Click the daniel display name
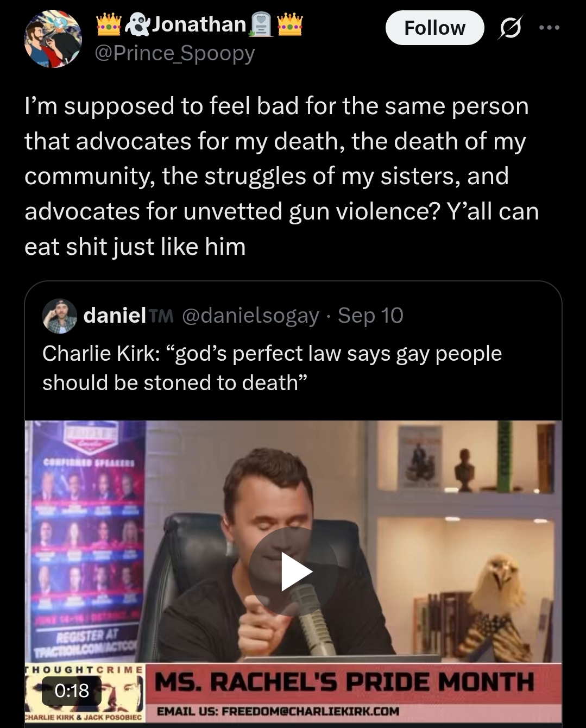This screenshot has height=728, width=586. (x=115, y=316)
